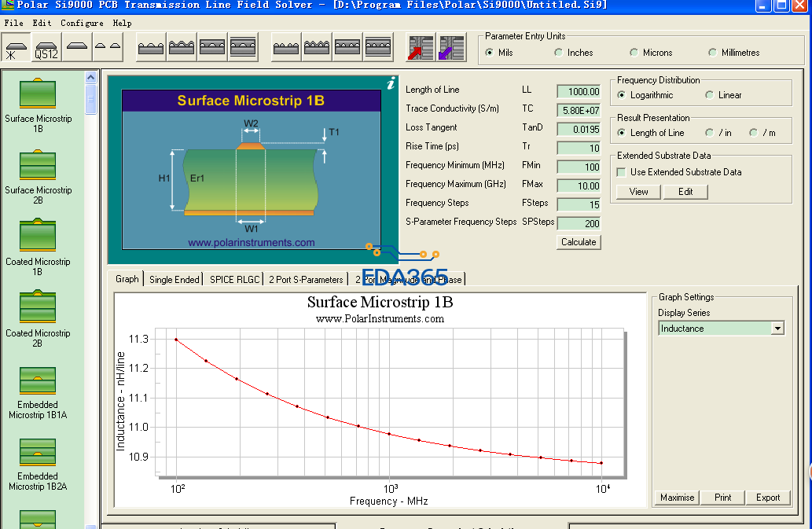
Task: Choose Coated Microstrip 1B structure
Action: 38,248
